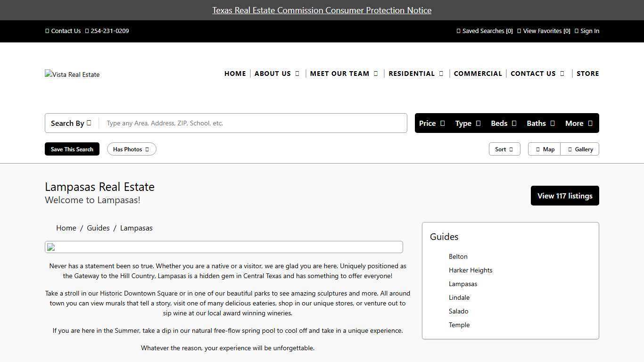Open the Sort dropdown
The image size is (644, 362).
[504, 149]
